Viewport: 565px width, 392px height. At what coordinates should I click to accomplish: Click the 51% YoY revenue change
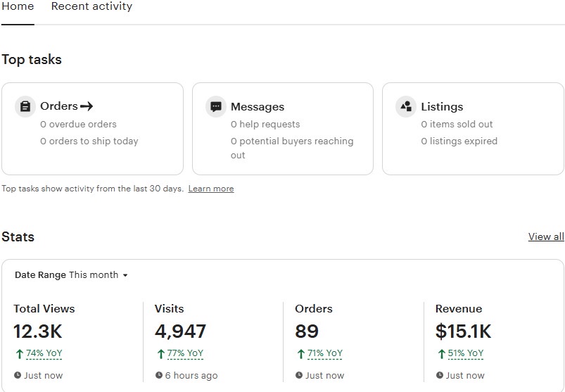coord(466,353)
